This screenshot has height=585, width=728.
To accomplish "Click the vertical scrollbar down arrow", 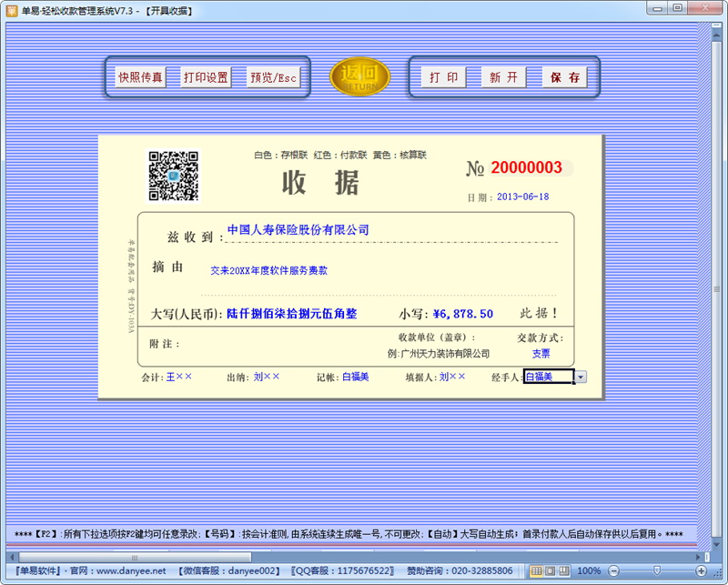I will pos(716,544).
